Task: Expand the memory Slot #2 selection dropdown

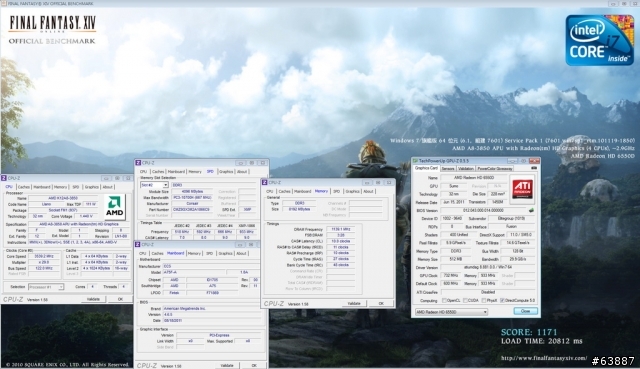Action: [x=154, y=185]
